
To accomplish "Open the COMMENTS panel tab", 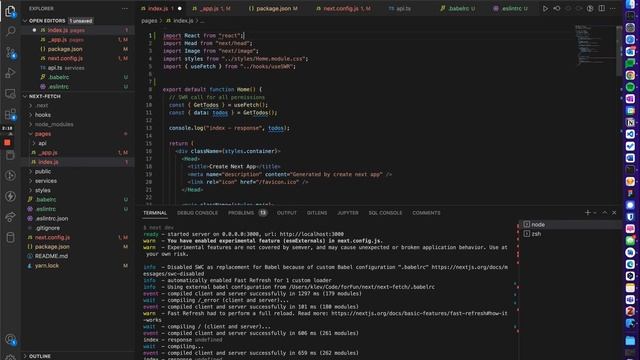I will tap(426, 213).
